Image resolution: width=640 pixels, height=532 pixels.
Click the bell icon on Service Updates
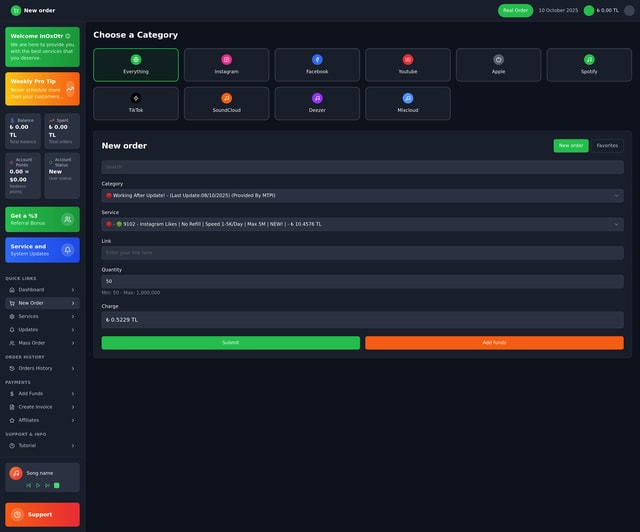(67, 250)
